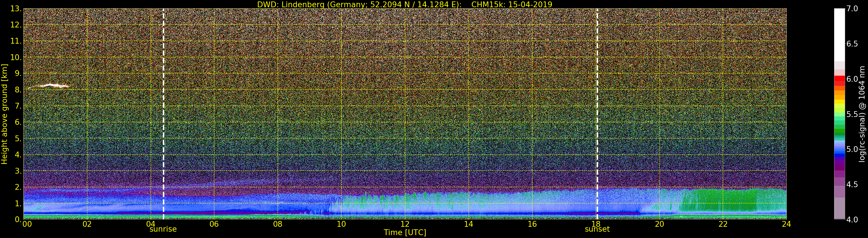This screenshot has width=868, height=238.
Task: Click the height axis tick label '7.'
Action: 18,106
